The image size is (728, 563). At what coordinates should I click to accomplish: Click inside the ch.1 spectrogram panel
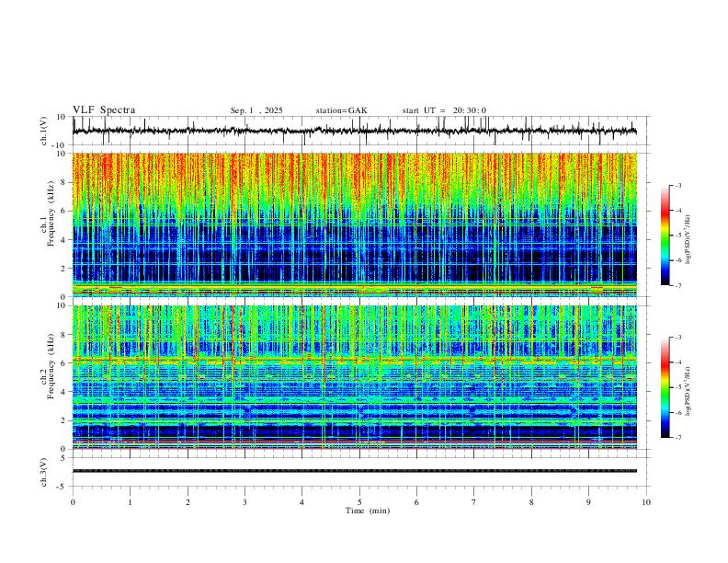point(355,224)
